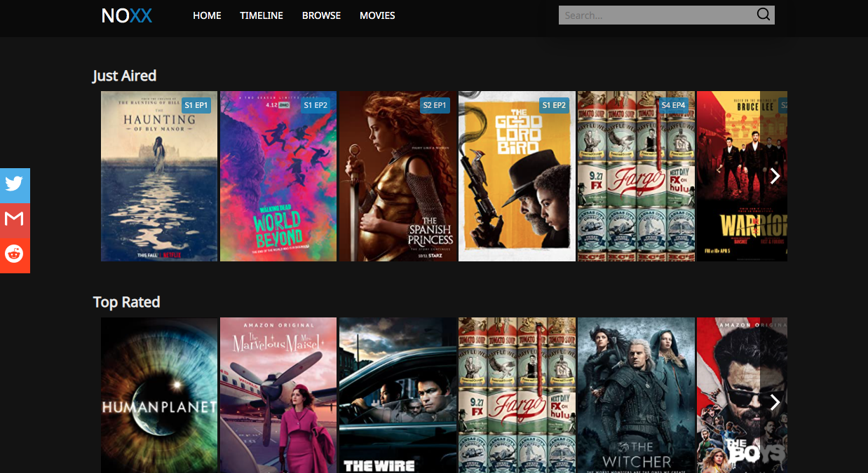
Task: Advance the Top Rated carousel with right arrow
Action: click(775, 402)
